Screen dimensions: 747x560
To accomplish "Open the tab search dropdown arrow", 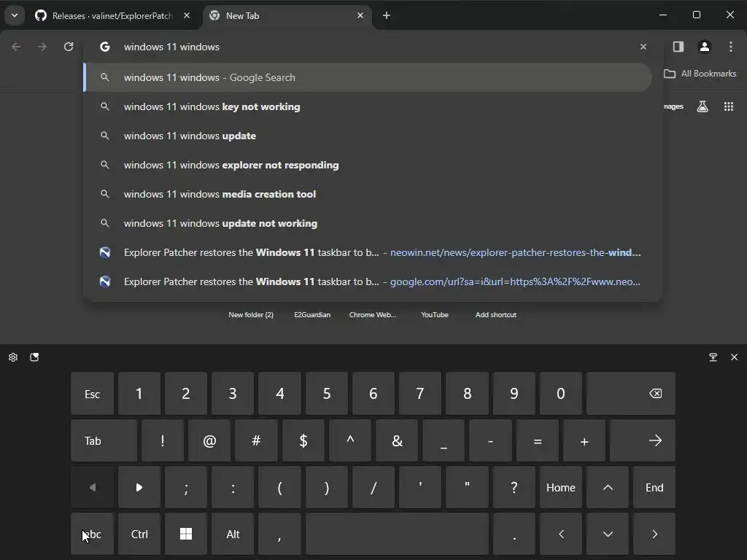I will [14, 15].
